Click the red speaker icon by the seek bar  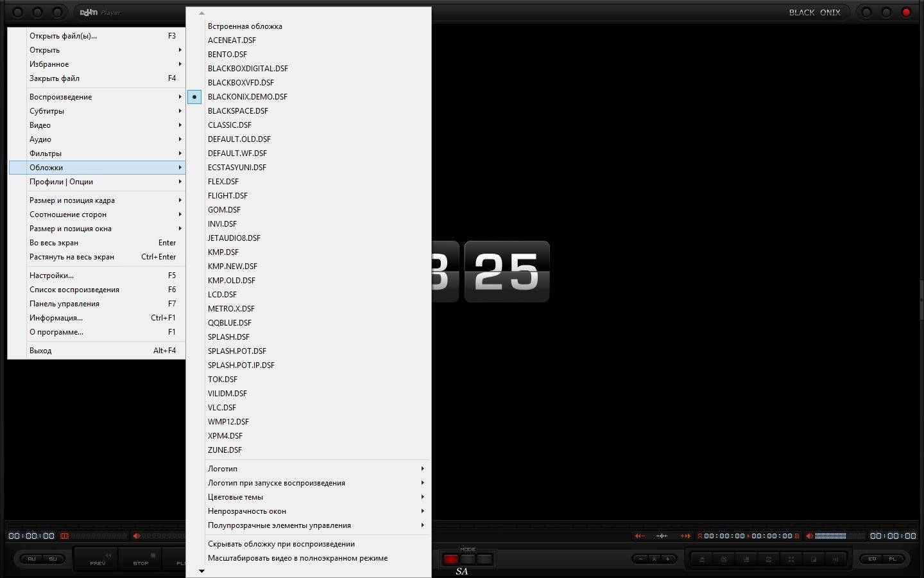pyautogui.click(x=136, y=536)
